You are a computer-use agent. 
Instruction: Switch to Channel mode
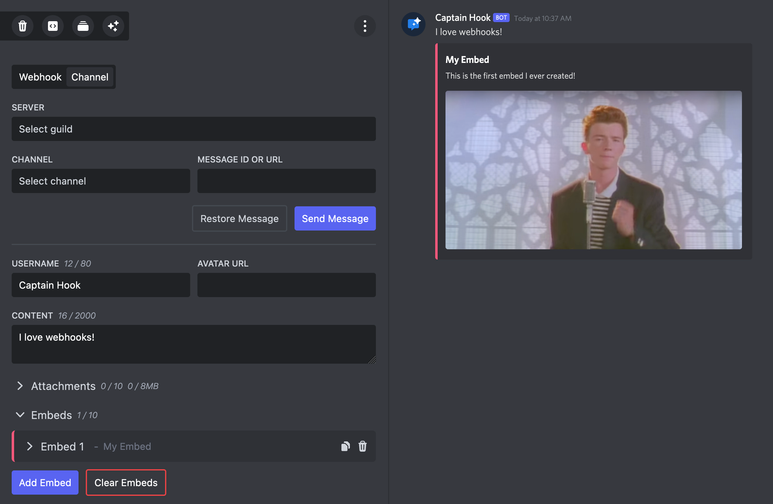[x=90, y=77]
